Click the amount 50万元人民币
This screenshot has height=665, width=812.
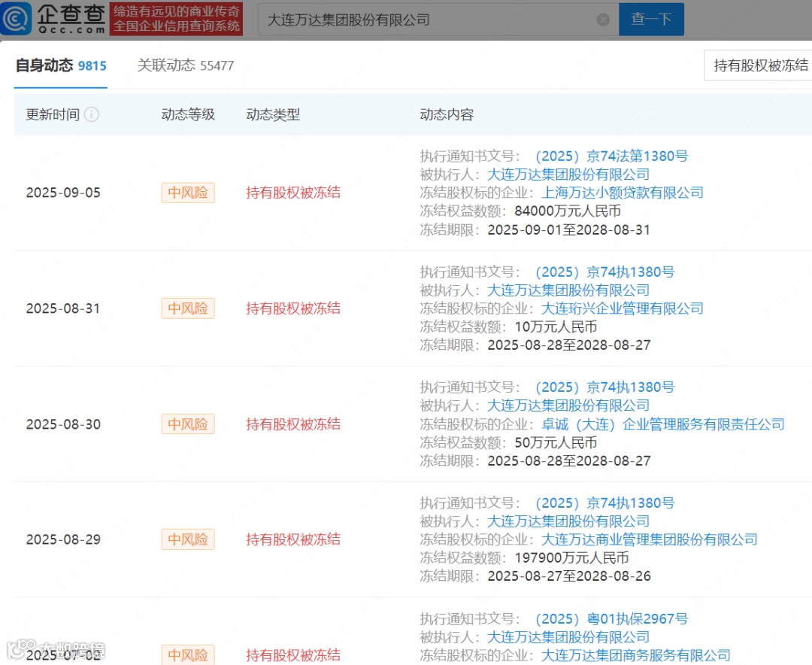[x=556, y=442]
